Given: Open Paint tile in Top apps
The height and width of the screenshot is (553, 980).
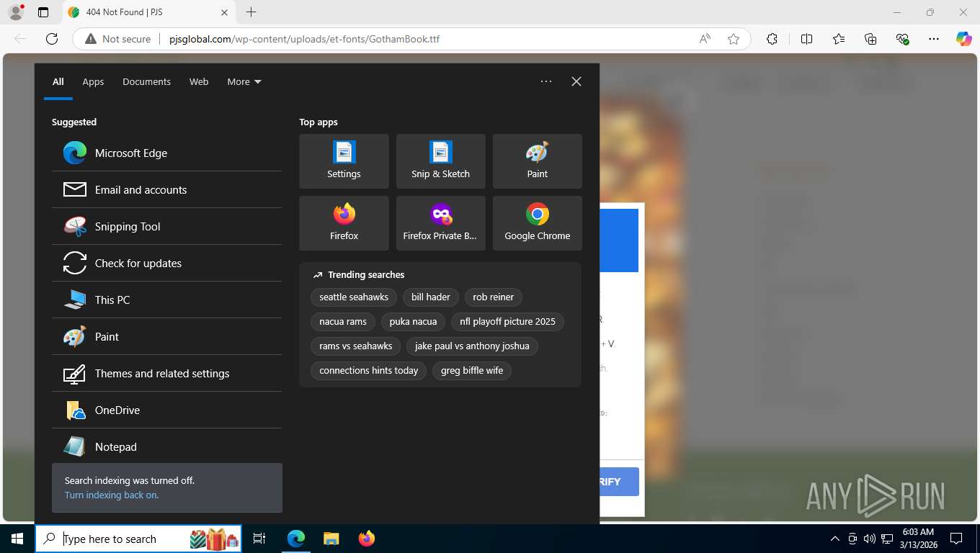Looking at the screenshot, I should tap(537, 161).
